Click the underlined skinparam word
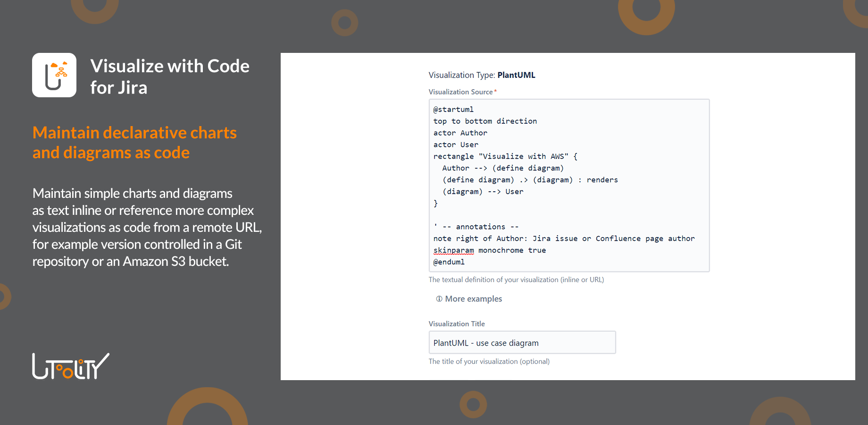868x425 pixels. click(453, 250)
